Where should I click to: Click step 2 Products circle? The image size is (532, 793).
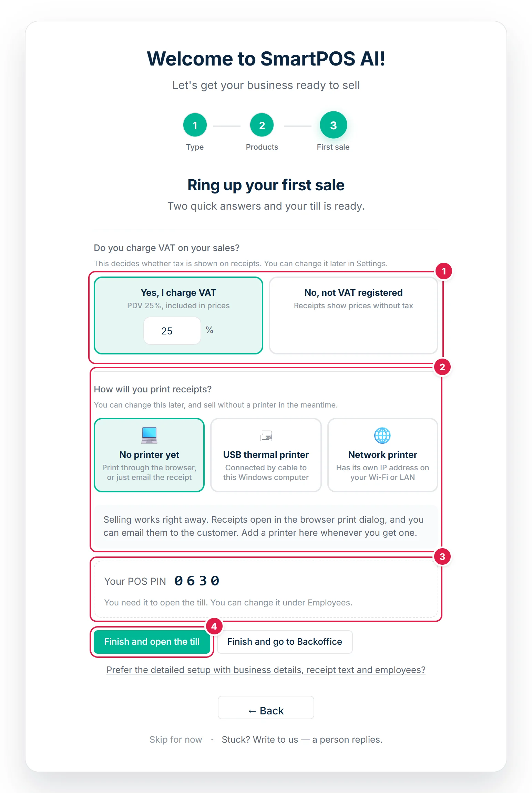click(262, 125)
